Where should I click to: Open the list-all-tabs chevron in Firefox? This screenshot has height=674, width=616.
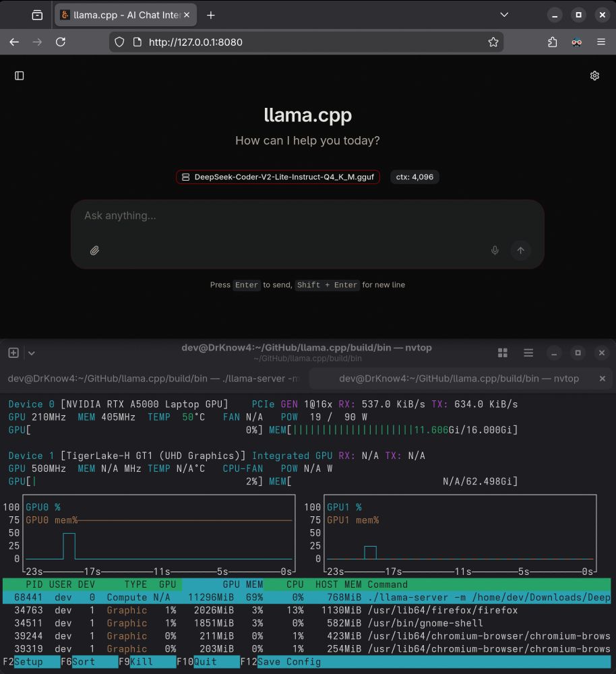coord(503,14)
